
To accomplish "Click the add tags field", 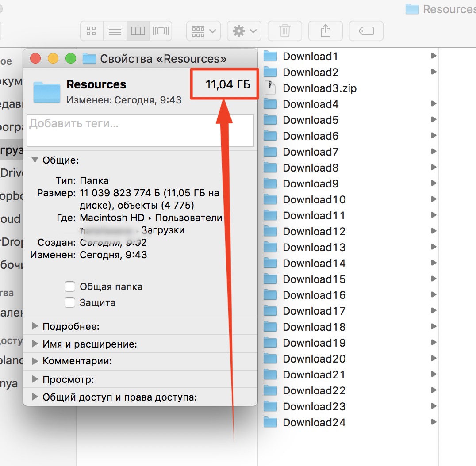I will click(140, 130).
